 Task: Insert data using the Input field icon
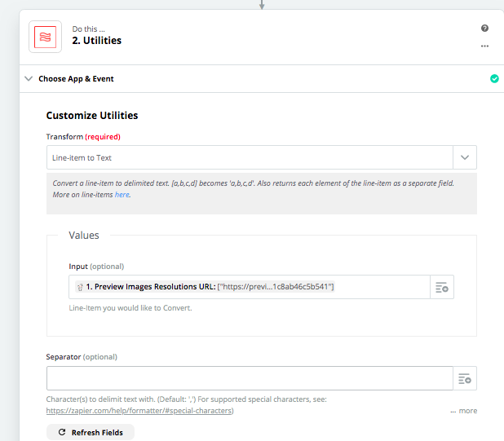(442, 287)
